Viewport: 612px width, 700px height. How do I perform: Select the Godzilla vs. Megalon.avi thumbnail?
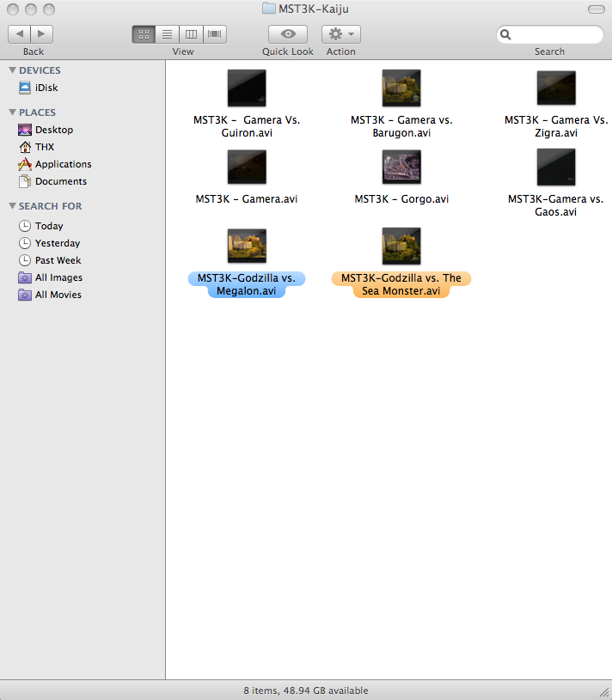247,246
